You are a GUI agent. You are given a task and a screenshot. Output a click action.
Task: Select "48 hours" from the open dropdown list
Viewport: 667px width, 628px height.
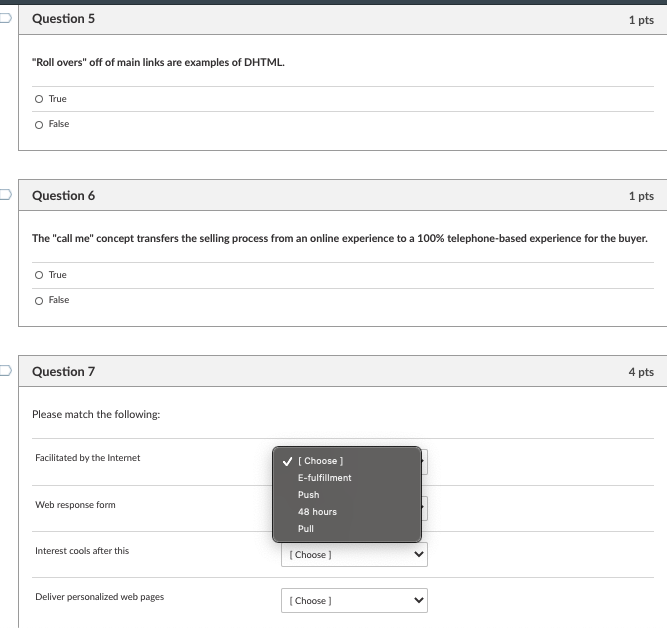[x=317, y=512]
